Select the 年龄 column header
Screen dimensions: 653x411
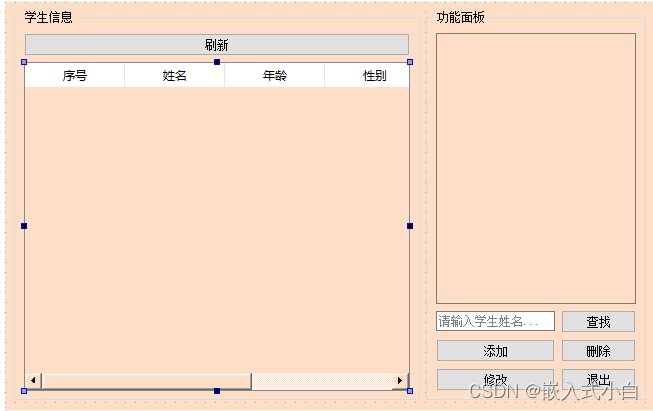pos(274,75)
